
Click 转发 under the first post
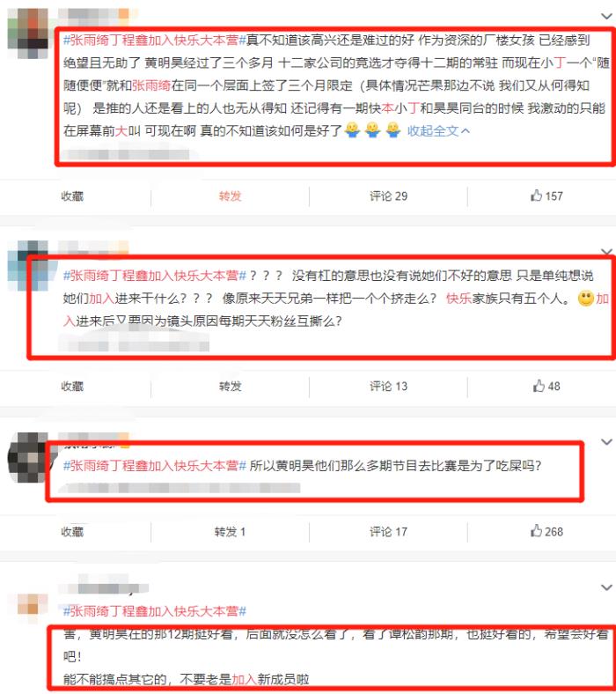coord(230,196)
